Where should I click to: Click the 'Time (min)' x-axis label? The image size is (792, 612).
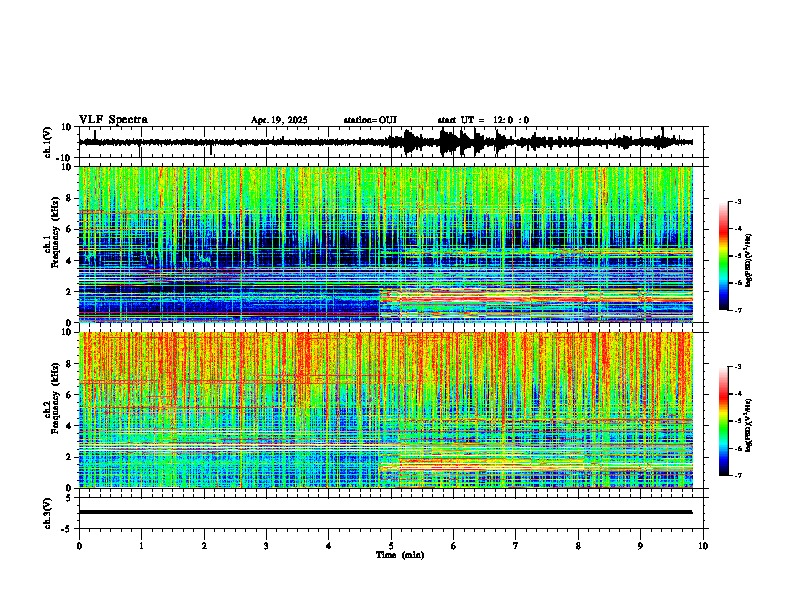click(x=400, y=555)
